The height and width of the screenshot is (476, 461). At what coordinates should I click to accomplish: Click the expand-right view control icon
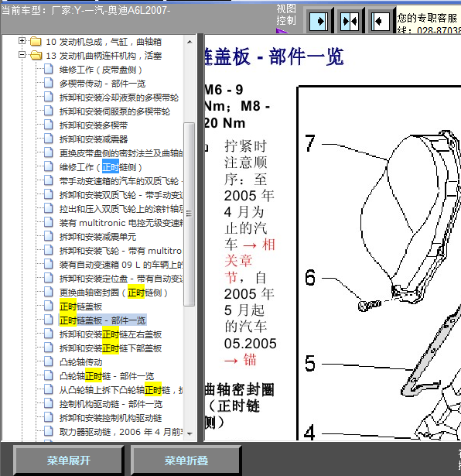[x=319, y=21]
